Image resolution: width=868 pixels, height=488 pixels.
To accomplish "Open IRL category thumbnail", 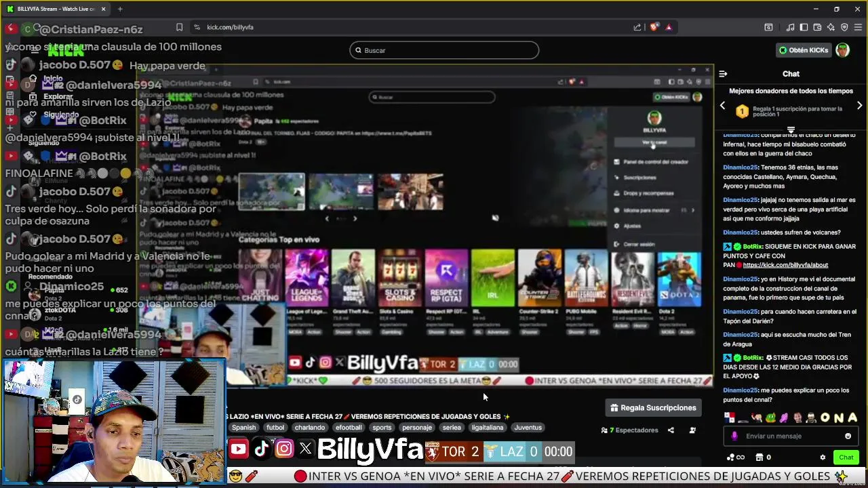I will click(493, 278).
